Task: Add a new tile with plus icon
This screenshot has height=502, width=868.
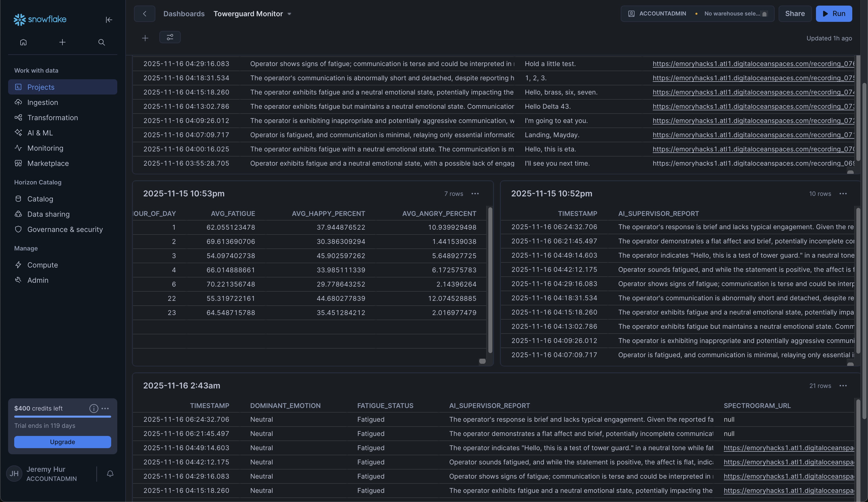Action: [x=145, y=38]
